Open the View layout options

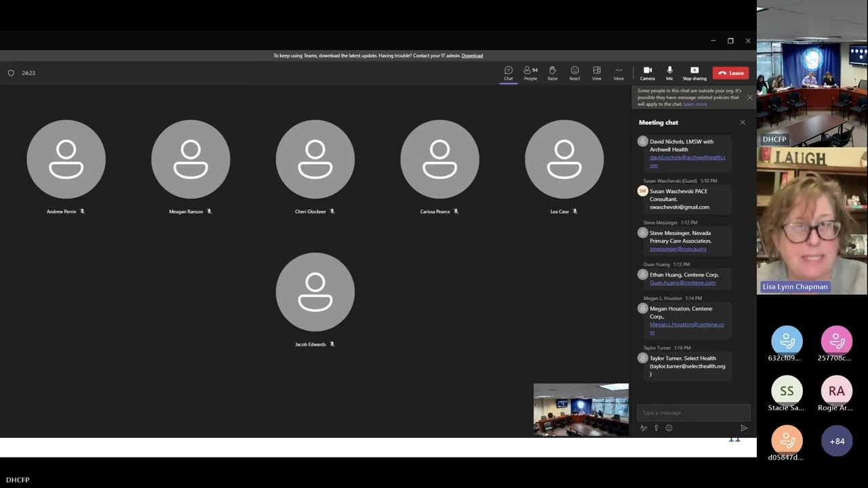[x=597, y=73]
